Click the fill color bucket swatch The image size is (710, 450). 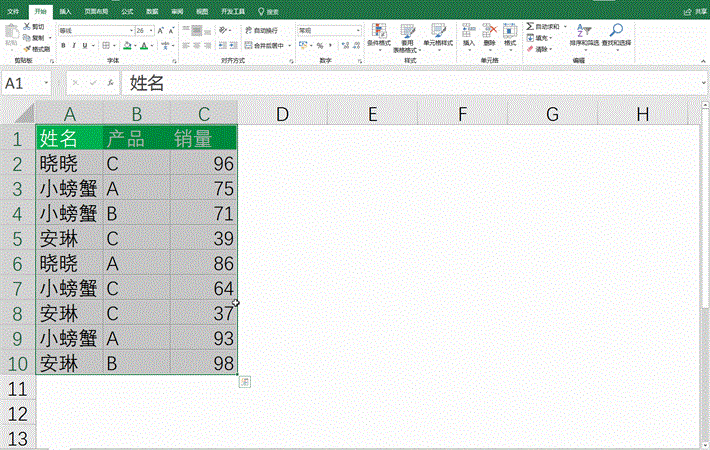(x=126, y=45)
